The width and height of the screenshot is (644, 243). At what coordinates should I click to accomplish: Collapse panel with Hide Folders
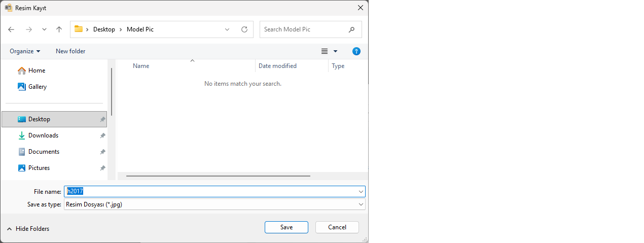tap(28, 229)
